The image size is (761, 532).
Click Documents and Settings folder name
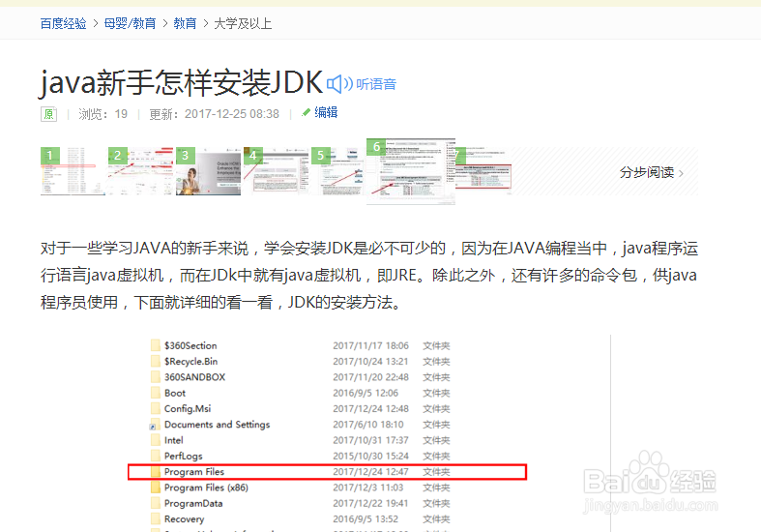coord(217,425)
